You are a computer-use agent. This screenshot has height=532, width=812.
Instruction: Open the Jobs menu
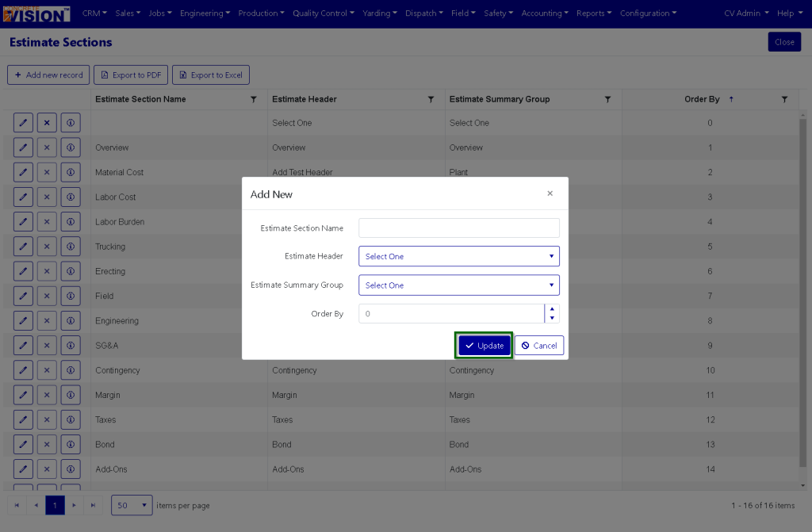160,13
